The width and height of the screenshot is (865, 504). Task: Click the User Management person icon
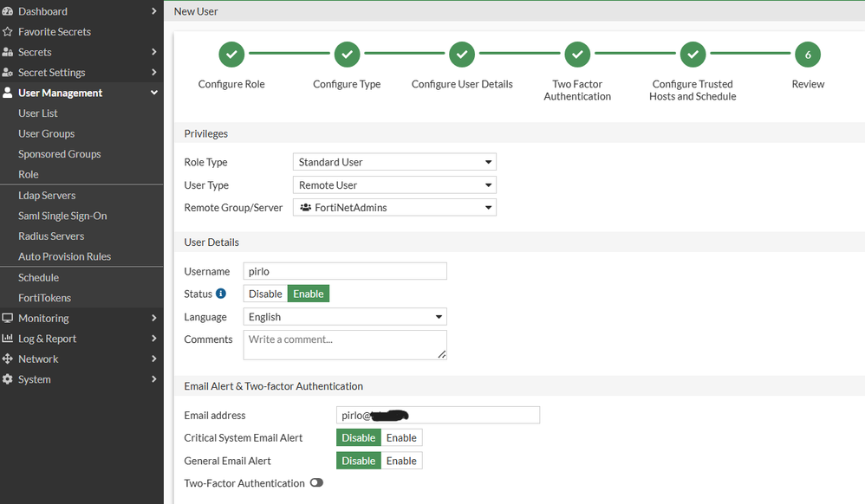pyautogui.click(x=7, y=93)
